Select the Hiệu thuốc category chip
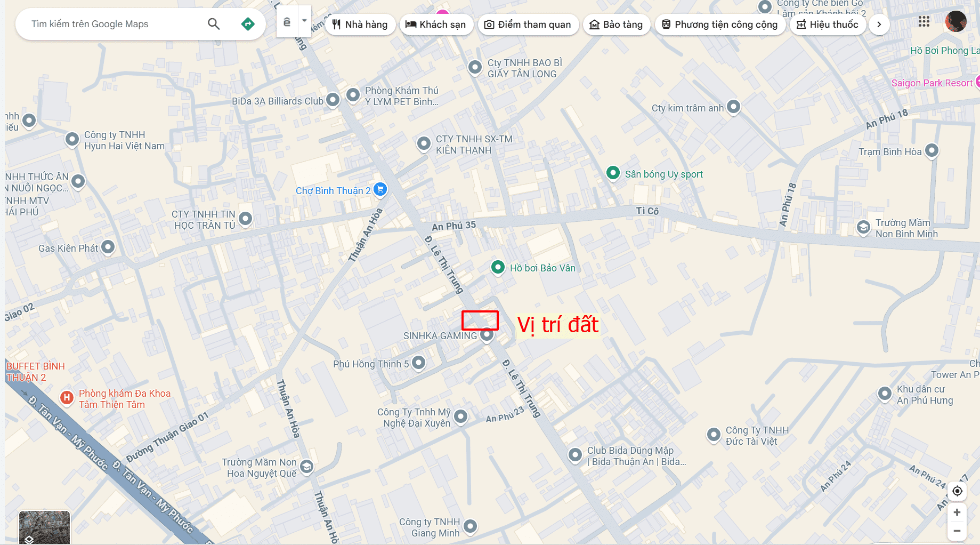 [828, 25]
